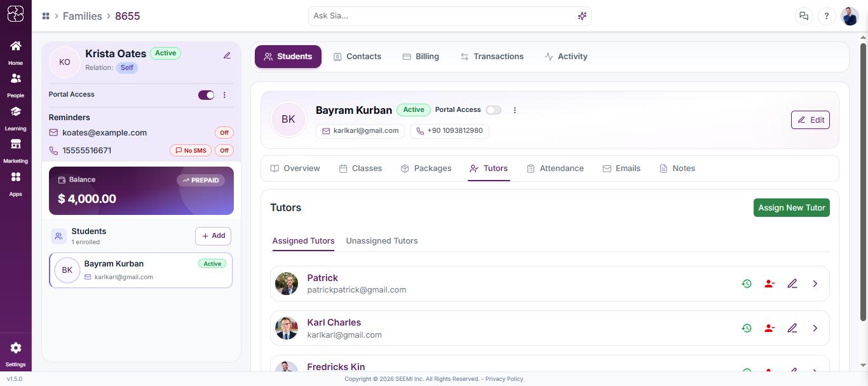The height and width of the screenshot is (386, 868).
Task: Open the Privacy Policy footer link
Action: click(505, 379)
